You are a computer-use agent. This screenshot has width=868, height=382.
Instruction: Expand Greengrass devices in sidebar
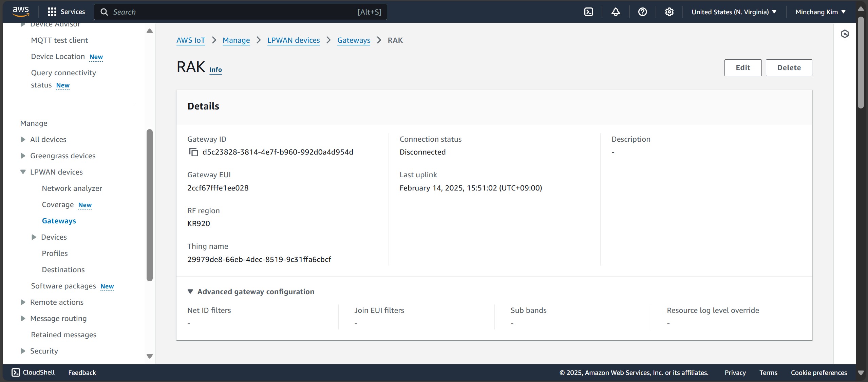[23, 156]
